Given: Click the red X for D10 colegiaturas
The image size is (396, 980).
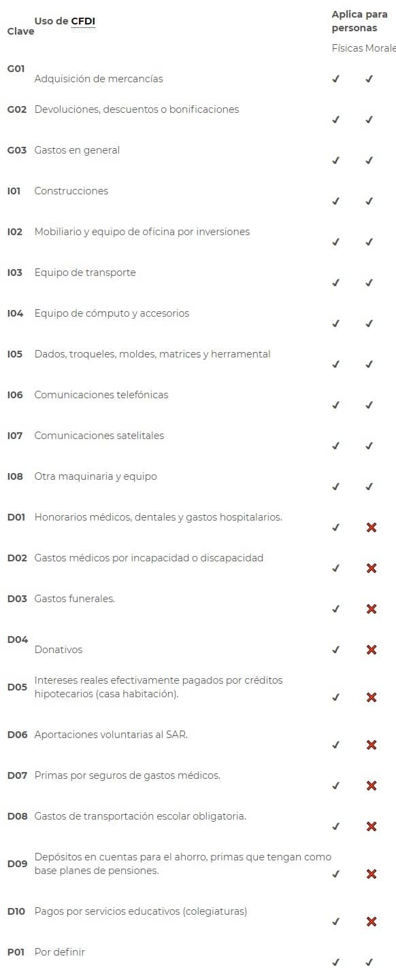Looking at the screenshot, I should [372, 922].
